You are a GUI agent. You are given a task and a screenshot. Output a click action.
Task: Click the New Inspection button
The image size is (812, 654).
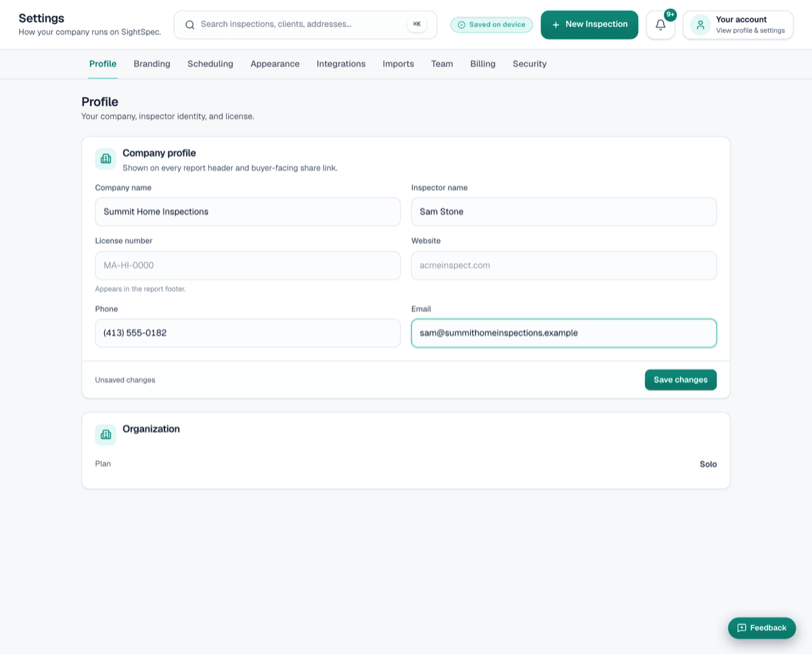589,25
